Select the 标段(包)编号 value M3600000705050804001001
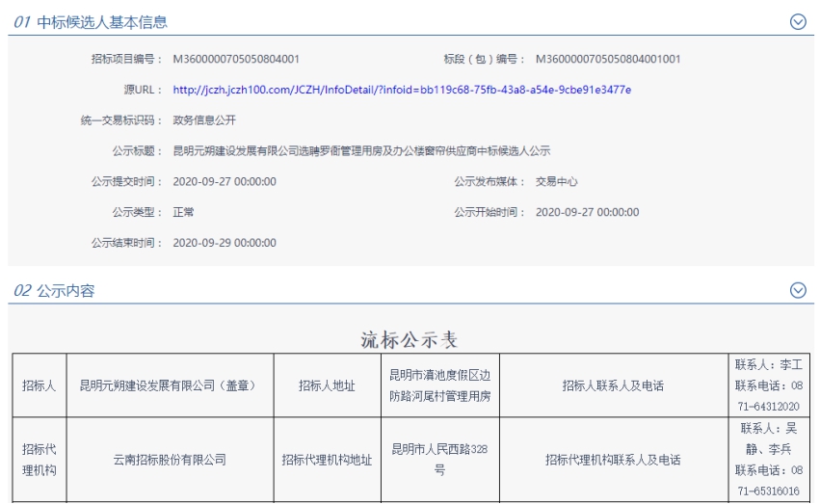The width and height of the screenshot is (820, 504). [607, 59]
